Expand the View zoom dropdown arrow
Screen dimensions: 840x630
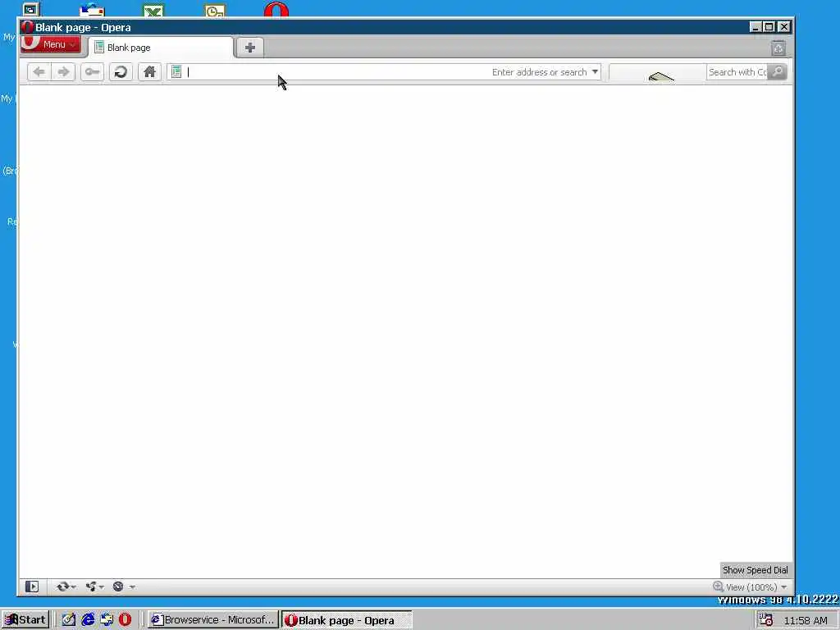(783, 587)
